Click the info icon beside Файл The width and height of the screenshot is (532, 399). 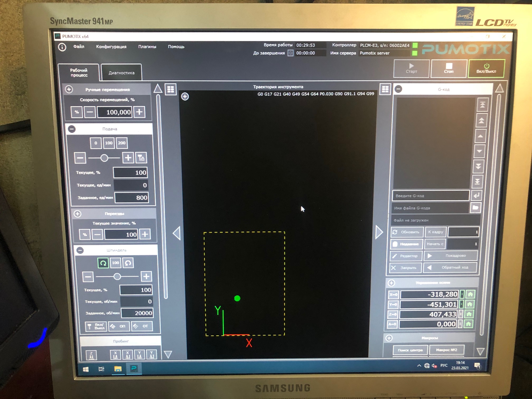pyautogui.click(x=62, y=47)
